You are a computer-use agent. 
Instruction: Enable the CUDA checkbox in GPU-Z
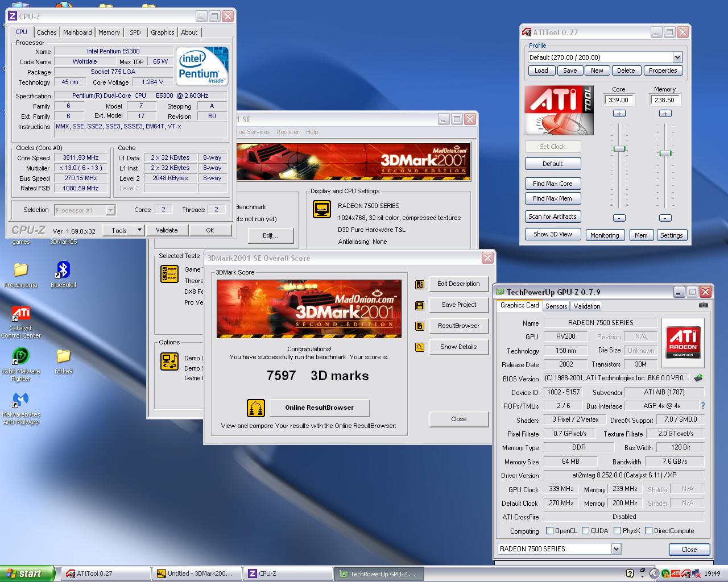coord(585,531)
